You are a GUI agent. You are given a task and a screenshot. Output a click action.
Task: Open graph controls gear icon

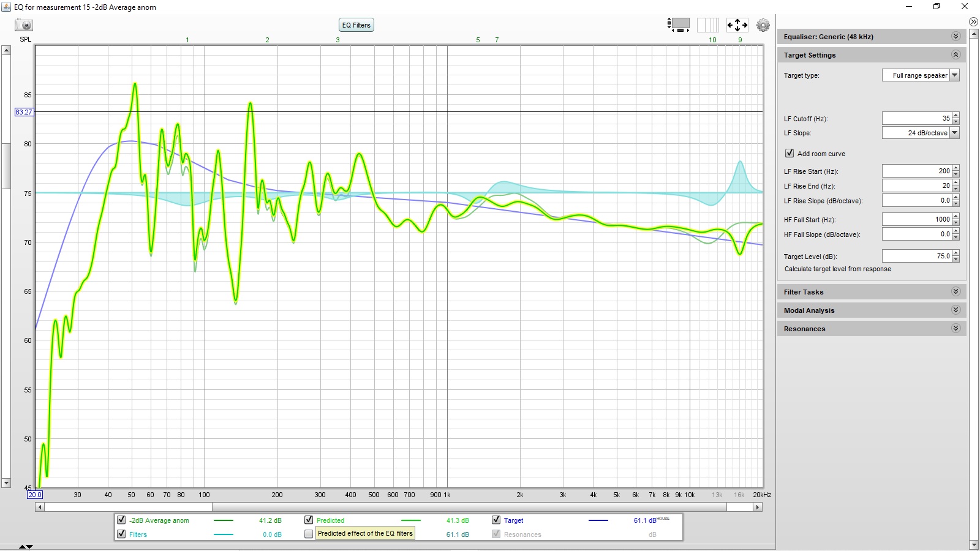pos(763,25)
